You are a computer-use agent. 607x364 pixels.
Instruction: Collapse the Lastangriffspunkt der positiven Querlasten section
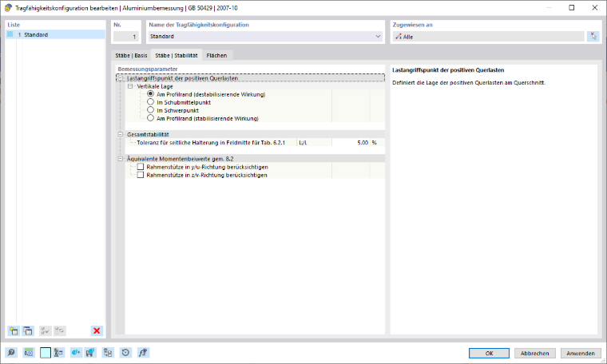click(x=121, y=78)
